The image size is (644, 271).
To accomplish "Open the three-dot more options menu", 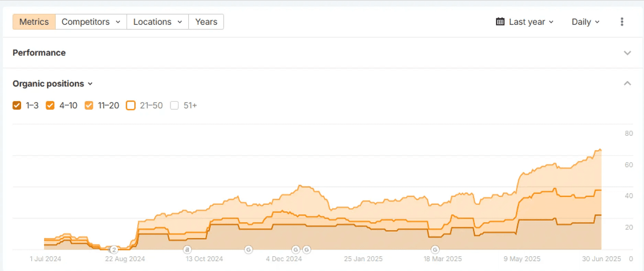I will [x=622, y=22].
